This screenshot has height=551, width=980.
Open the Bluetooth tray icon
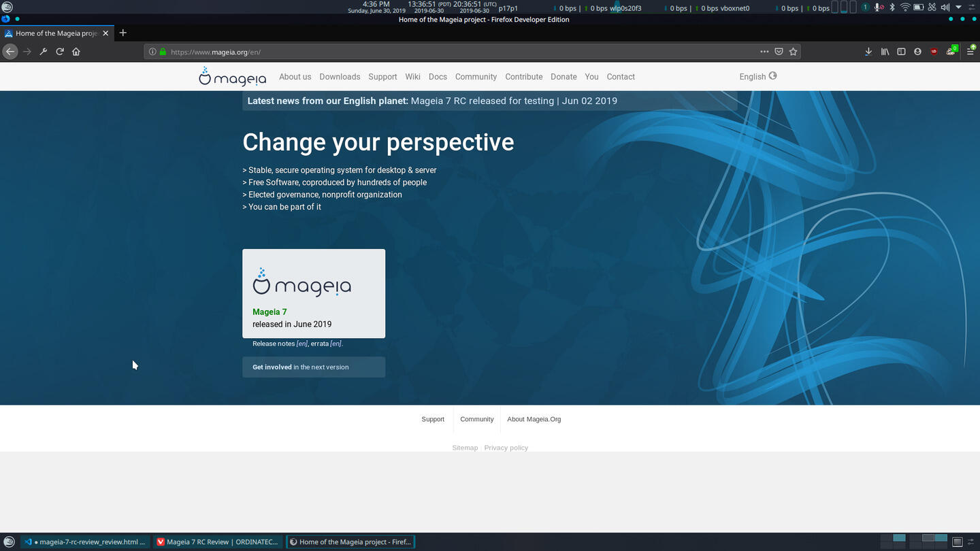coord(892,7)
